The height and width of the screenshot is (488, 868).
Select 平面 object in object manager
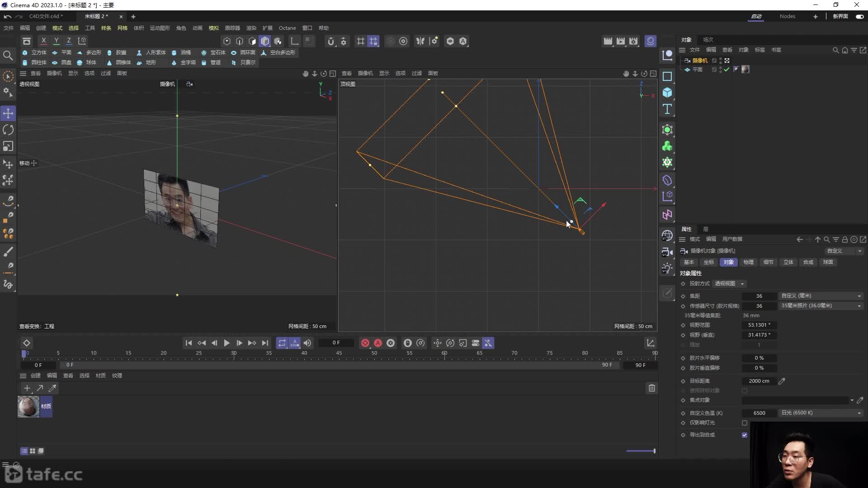coord(698,70)
